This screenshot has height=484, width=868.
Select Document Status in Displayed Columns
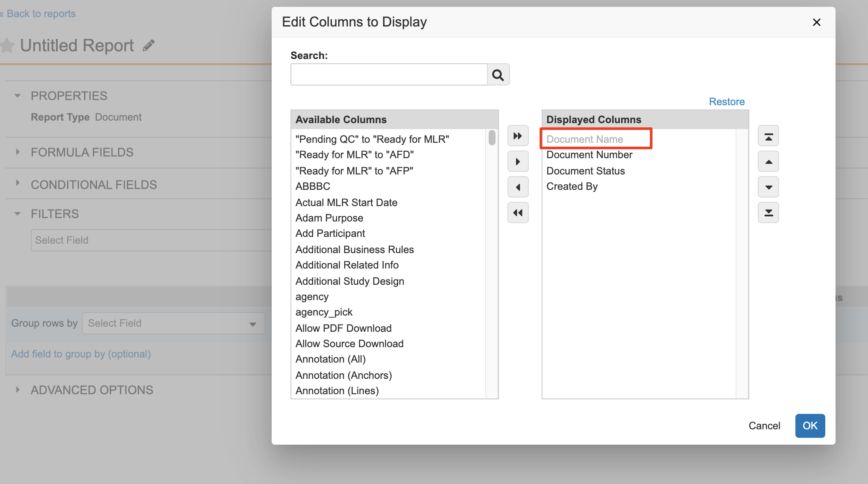pyautogui.click(x=585, y=171)
